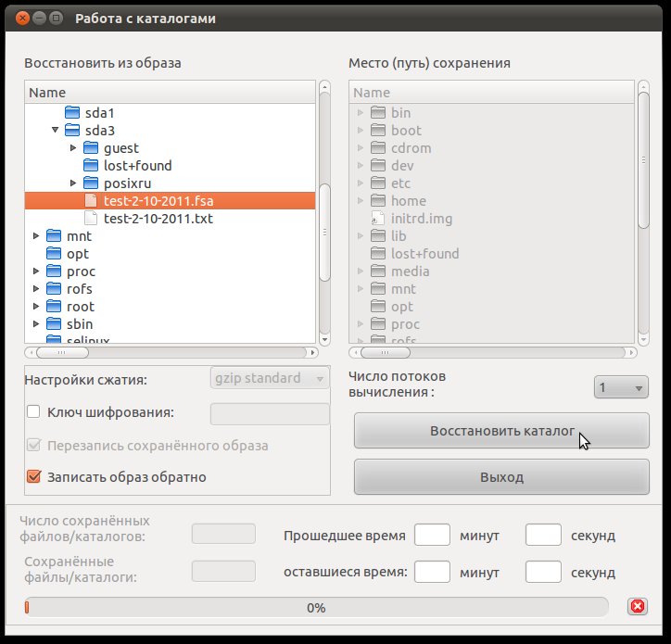Click the bin folder icon in save path
671x644 pixels.
tap(378, 112)
